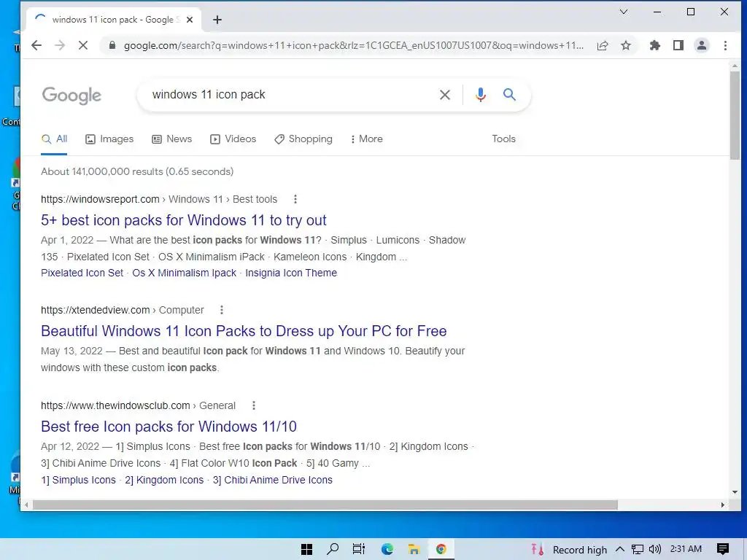
Task: Open the '1] Simplus Icons' sitelink
Action: 78,480
